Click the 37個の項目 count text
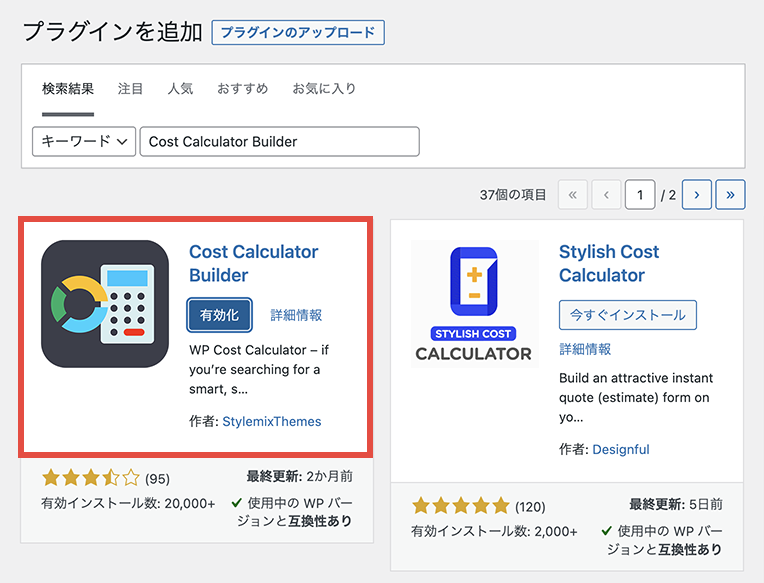This screenshot has height=583, width=764. tap(513, 195)
